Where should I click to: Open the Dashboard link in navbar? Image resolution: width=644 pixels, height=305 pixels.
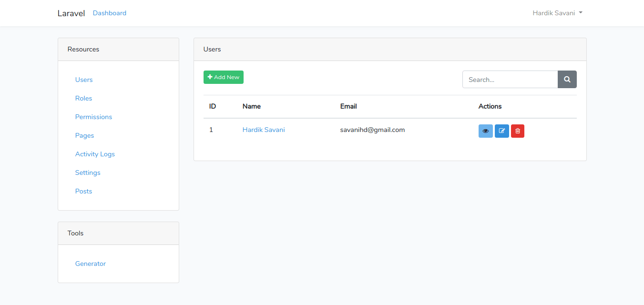[x=110, y=13]
